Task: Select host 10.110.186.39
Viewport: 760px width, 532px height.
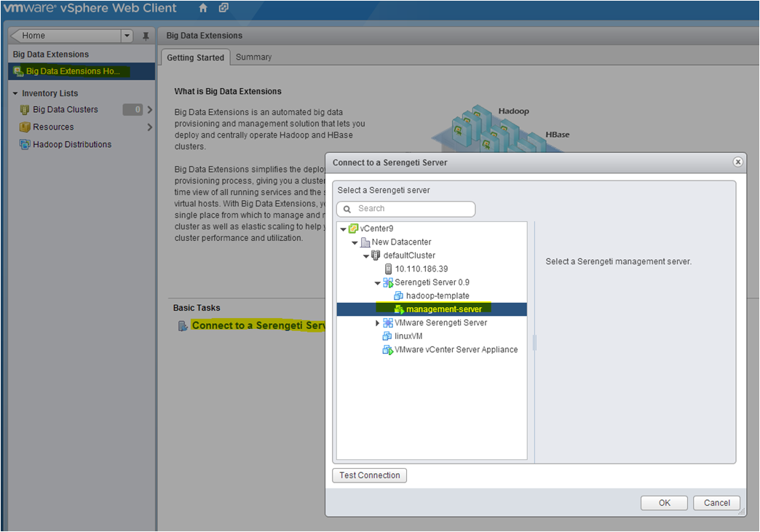Action: click(421, 269)
